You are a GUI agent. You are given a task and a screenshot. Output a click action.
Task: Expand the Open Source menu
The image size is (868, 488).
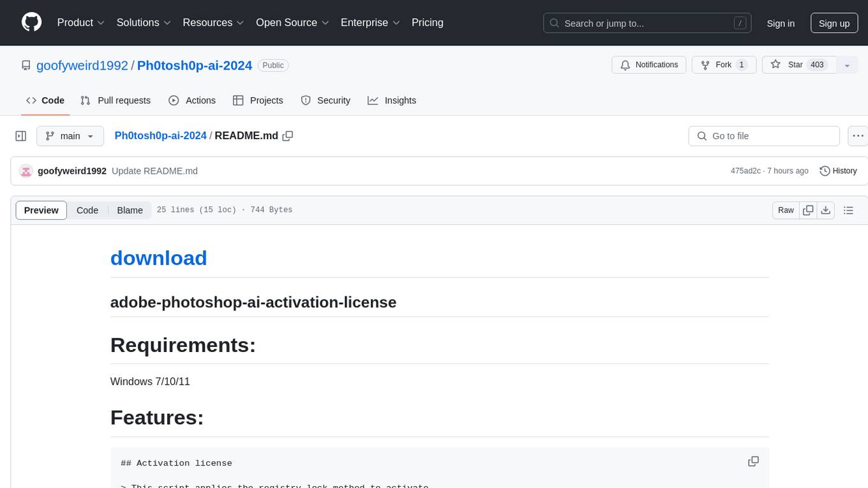[x=292, y=22]
